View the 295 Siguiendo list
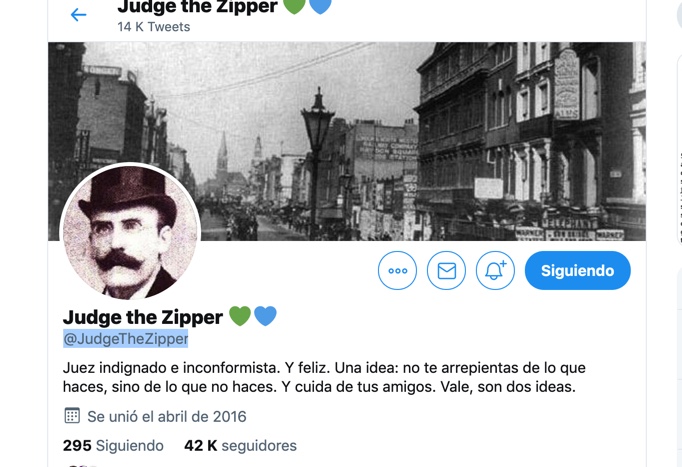This screenshot has width=682, height=467. coord(113,446)
